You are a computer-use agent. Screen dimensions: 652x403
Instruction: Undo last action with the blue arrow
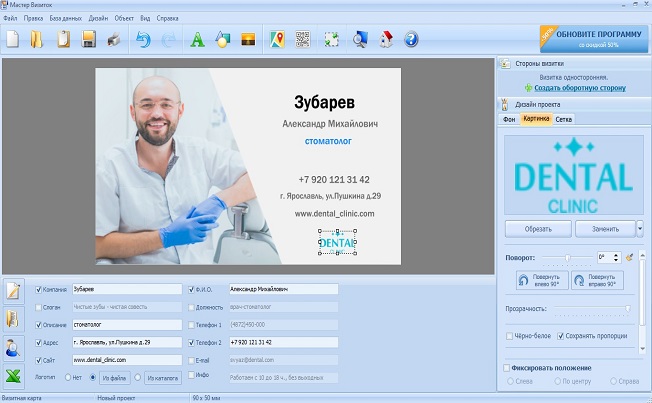[x=143, y=40]
